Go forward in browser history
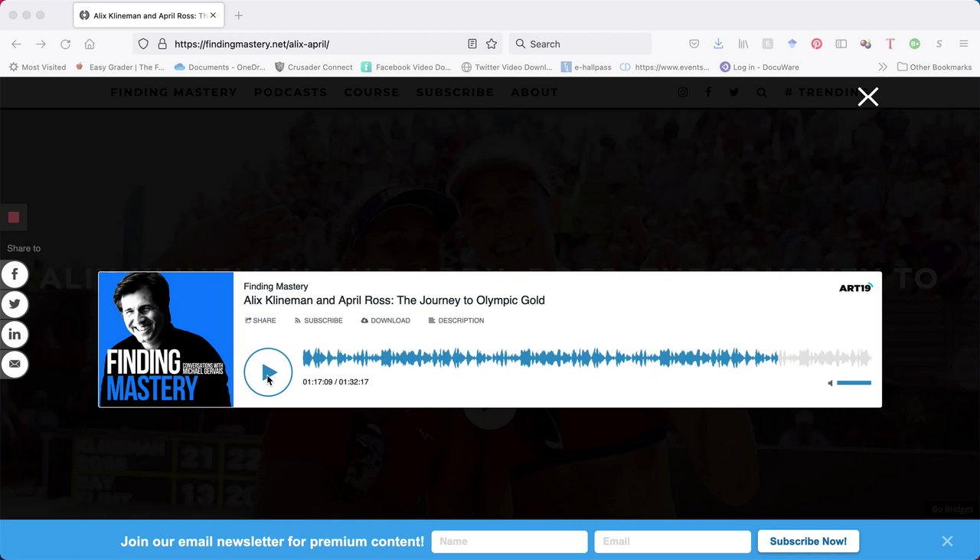980x560 pixels. coord(41,44)
